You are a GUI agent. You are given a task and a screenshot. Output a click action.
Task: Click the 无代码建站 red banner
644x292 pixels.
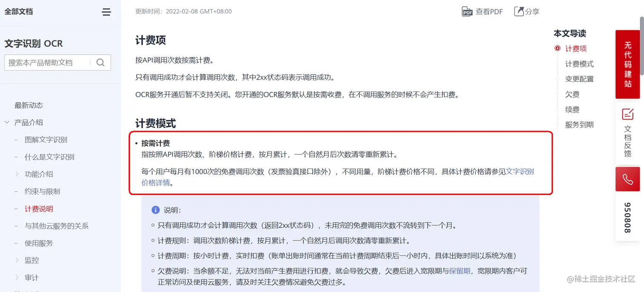pos(628,64)
